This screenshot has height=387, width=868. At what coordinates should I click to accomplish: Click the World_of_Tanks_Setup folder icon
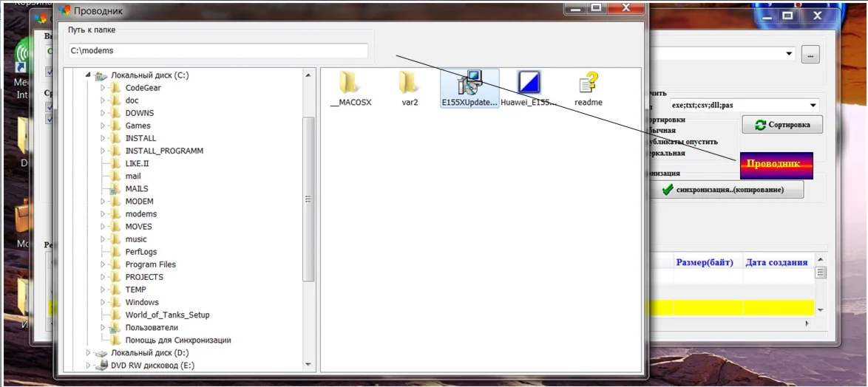[x=115, y=315]
